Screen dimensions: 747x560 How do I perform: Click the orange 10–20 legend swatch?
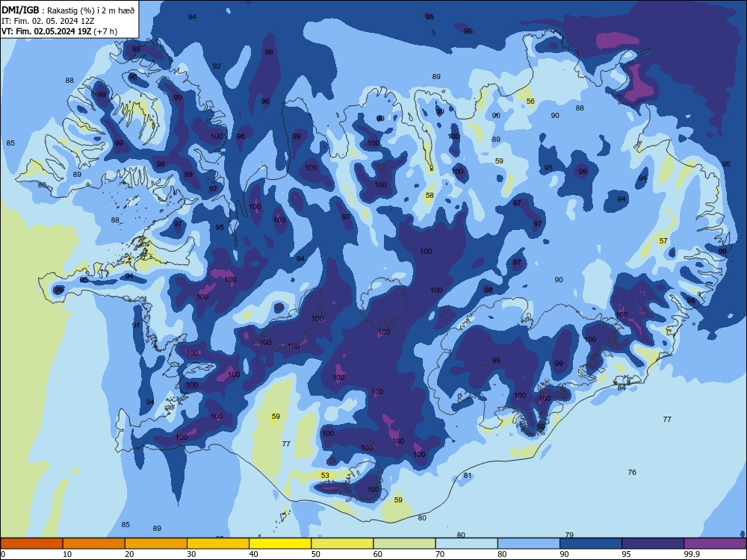pos(94,544)
